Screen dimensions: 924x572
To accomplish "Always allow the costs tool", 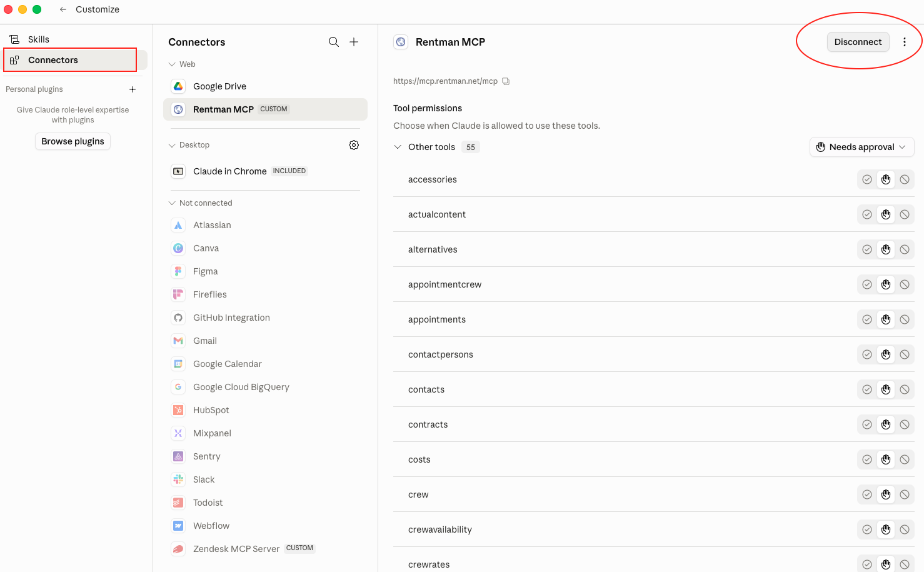I will click(867, 459).
